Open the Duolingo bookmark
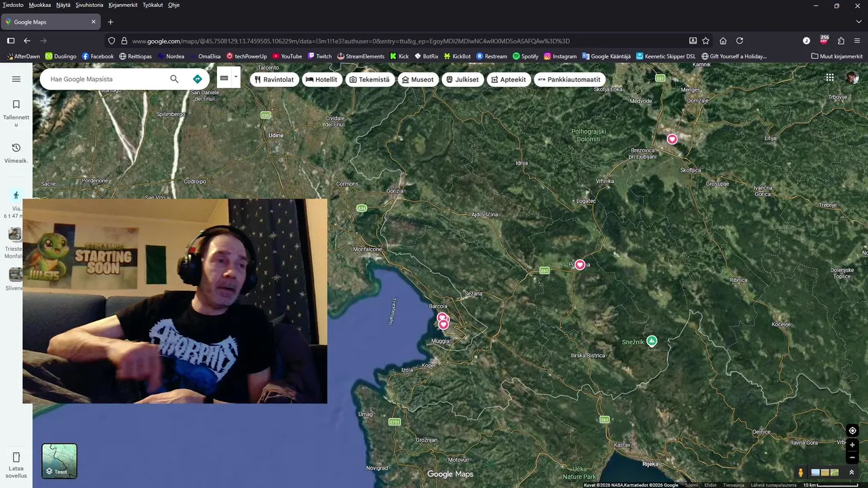868x488 pixels. [x=60, y=56]
